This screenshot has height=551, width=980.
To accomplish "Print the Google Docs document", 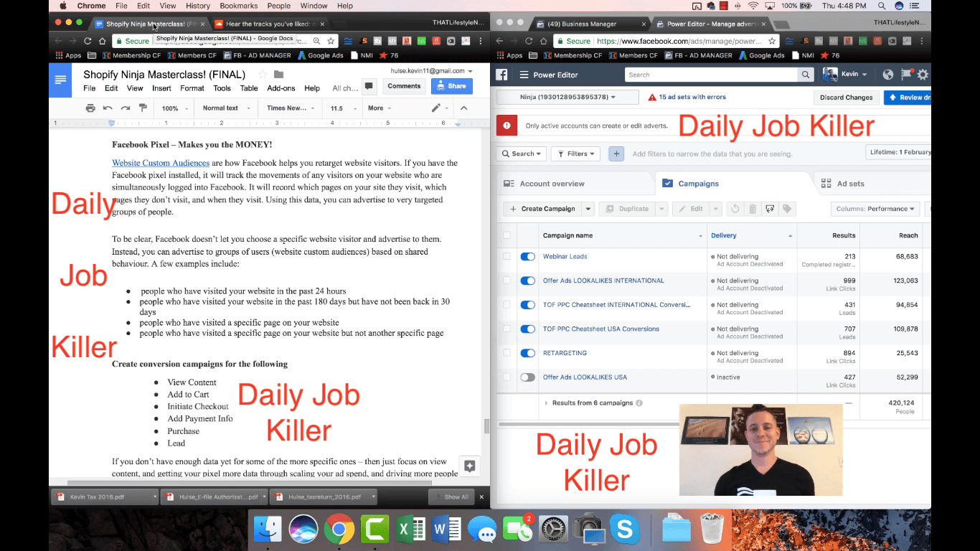I will point(90,108).
